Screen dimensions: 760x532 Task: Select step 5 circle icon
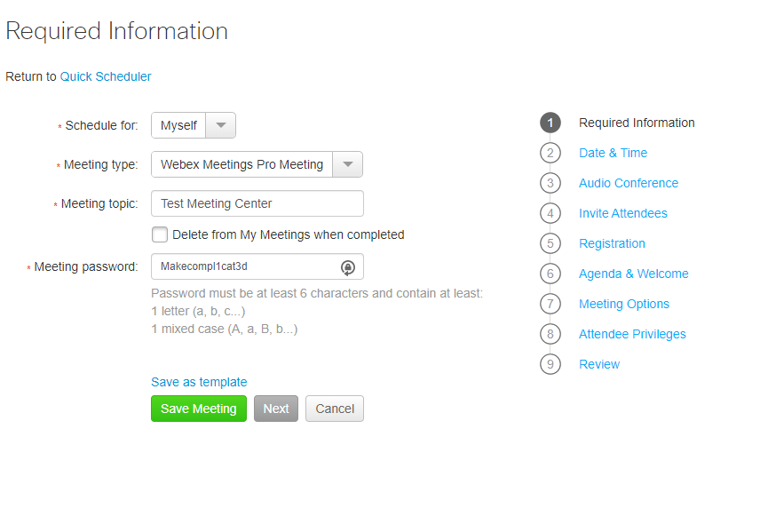point(550,243)
